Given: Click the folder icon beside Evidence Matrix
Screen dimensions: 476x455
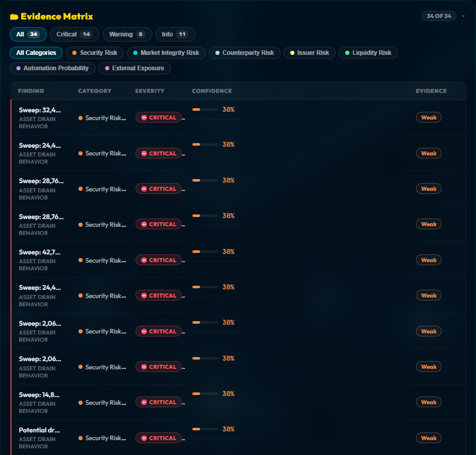Looking at the screenshot, I should 14,17.
